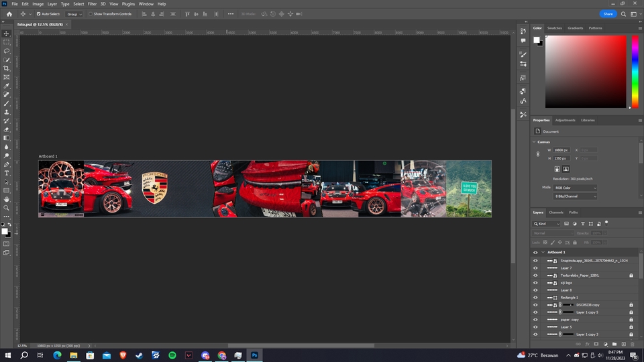The width and height of the screenshot is (644, 362).
Task: Select the Clone Stamp tool
Action: (7, 112)
